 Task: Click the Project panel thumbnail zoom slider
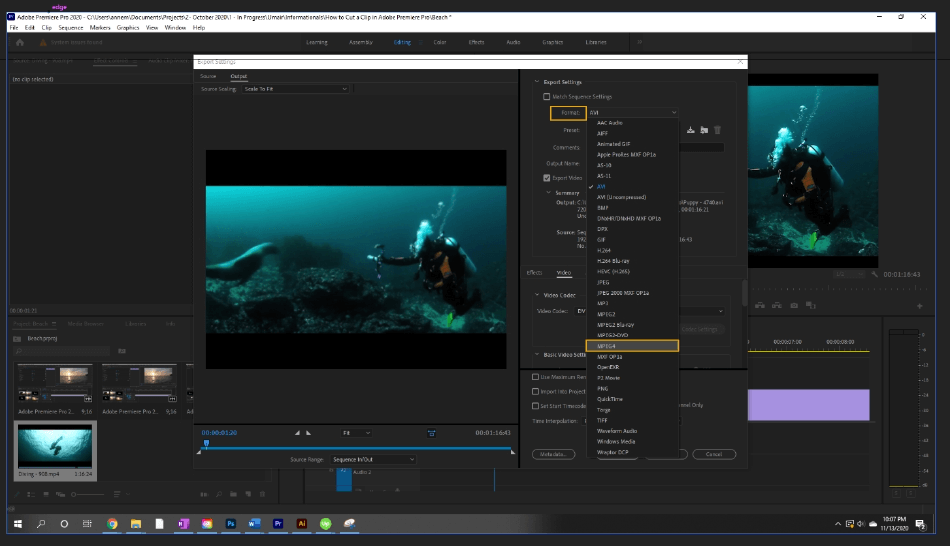coord(88,494)
